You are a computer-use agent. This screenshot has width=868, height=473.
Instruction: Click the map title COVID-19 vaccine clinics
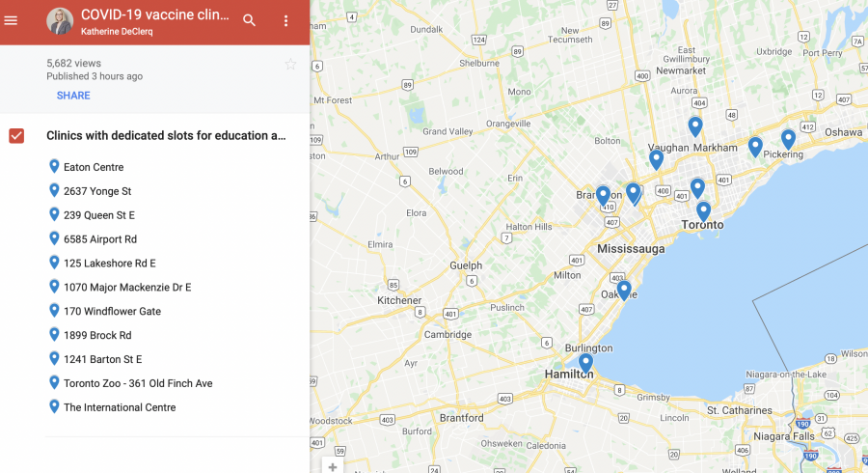154,14
